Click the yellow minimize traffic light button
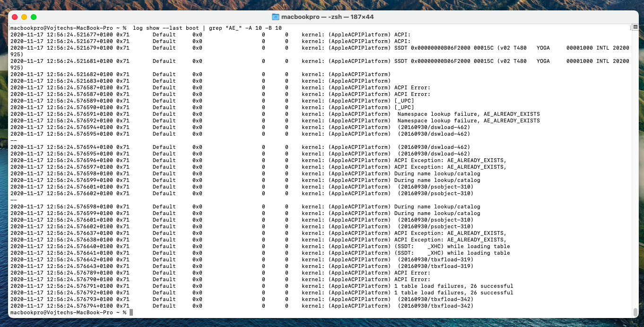 tap(24, 16)
